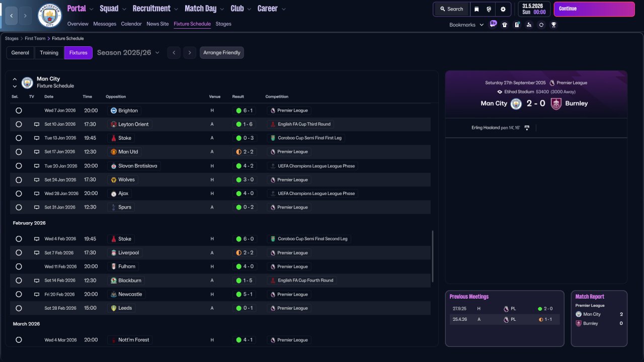Open the shirt icon shortcut
Screen dimensions: 644x362
tap(505, 25)
